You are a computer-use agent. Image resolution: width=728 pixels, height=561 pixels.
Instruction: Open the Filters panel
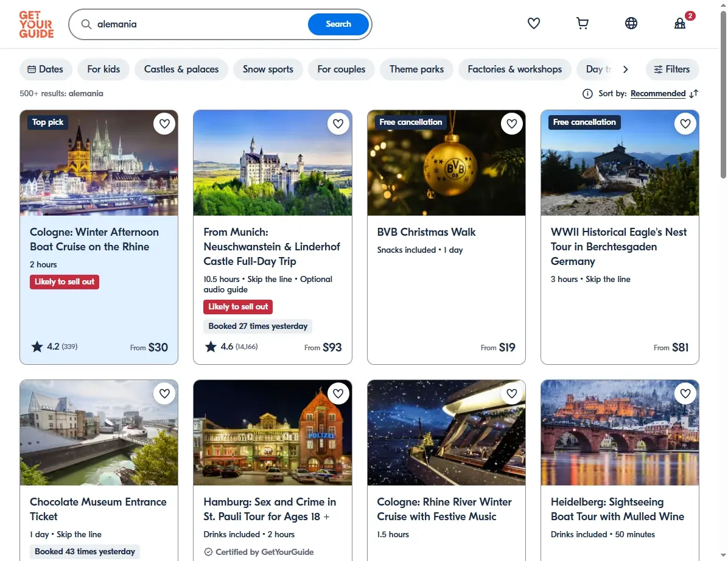672,69
